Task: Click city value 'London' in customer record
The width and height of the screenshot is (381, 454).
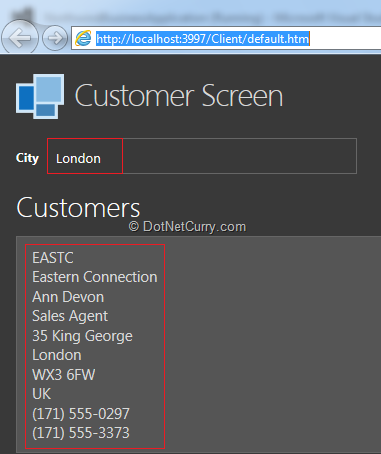Action: (57, 355)
